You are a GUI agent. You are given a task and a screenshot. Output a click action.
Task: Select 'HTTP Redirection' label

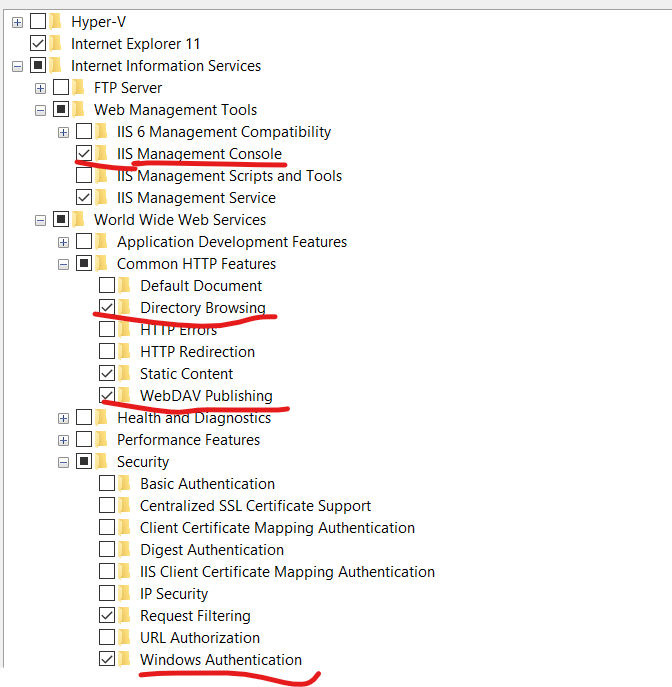click(198, 351)
